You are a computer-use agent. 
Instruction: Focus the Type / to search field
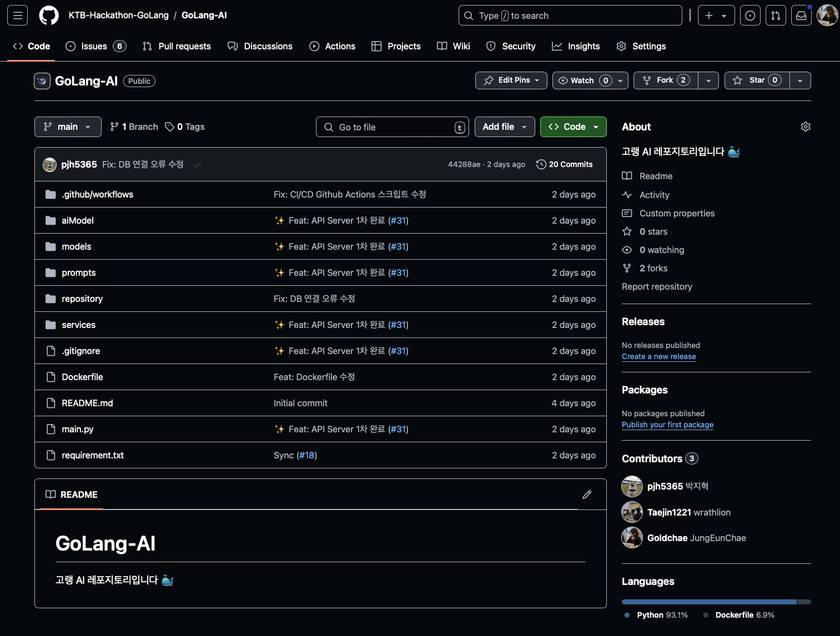(570, 16)
